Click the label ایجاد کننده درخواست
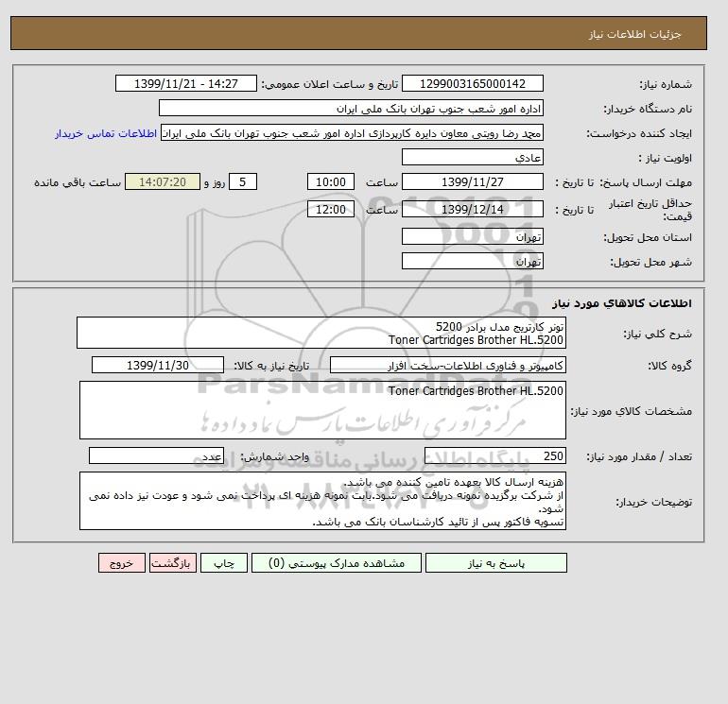 639,133
